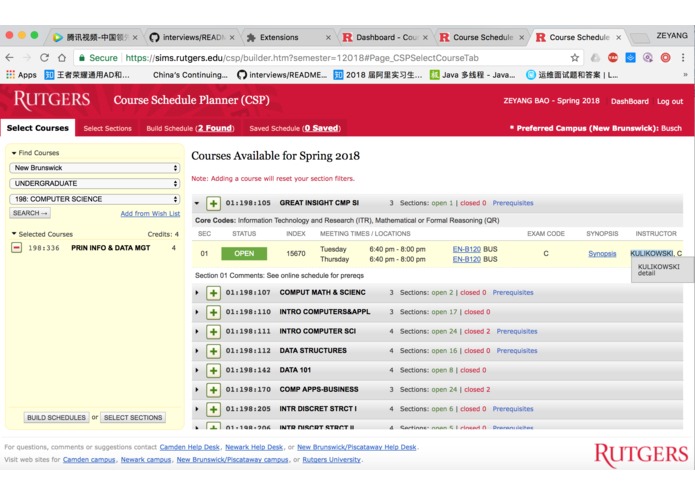The height and width of the screenshot is (494, 695).
Task: Click the browser back arrow
Action: click(9, 58)
